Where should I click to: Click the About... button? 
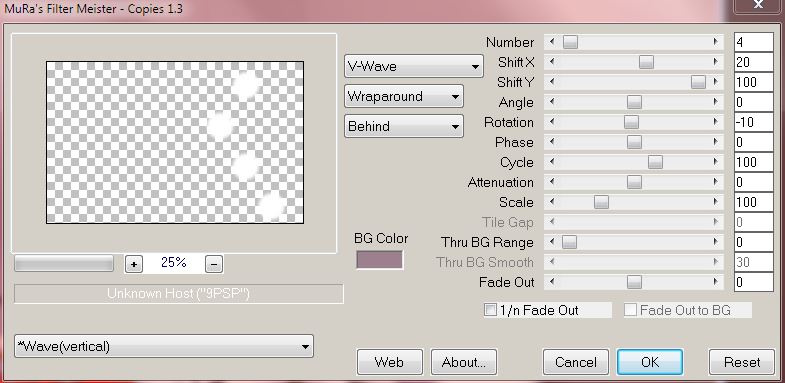coord(464,362)
